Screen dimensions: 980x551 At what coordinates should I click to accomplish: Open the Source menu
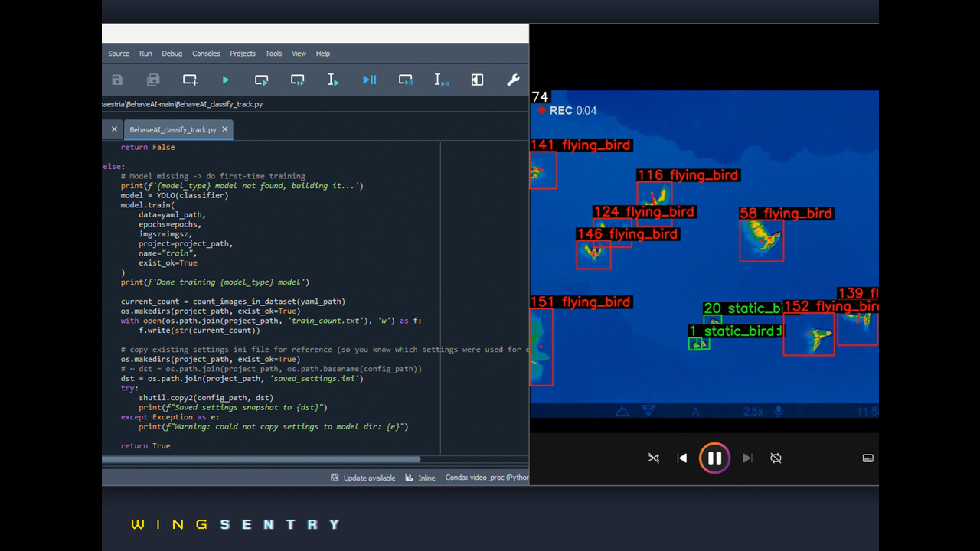coord(119,54)
